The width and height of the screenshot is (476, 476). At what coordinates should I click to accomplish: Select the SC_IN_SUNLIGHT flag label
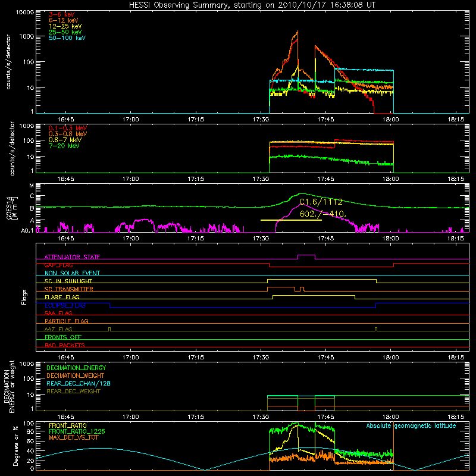pos(68,281)
